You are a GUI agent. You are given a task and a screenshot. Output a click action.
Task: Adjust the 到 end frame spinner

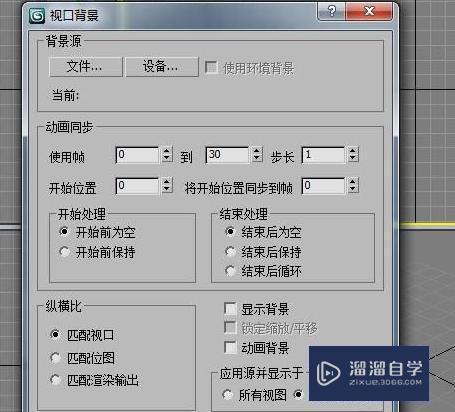(x=257, y=155)
